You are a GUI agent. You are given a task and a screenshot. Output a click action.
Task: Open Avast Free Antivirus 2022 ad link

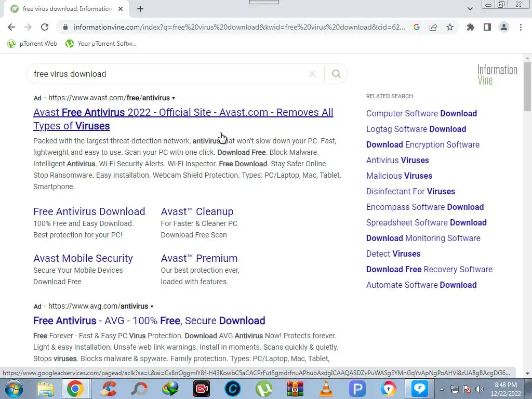tap(183, 119)
